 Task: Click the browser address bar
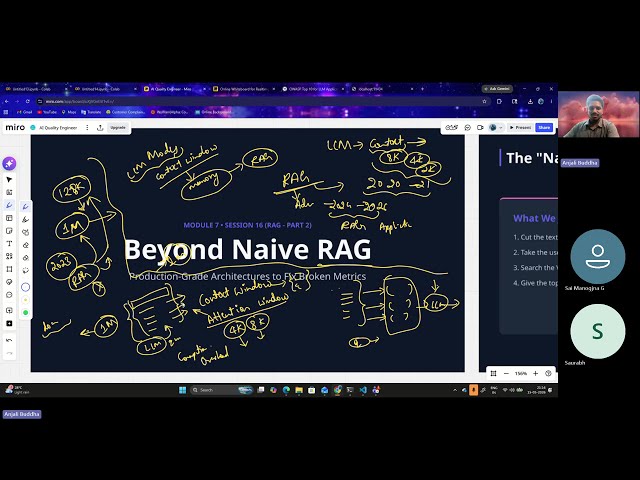click(x=261, y=101)
